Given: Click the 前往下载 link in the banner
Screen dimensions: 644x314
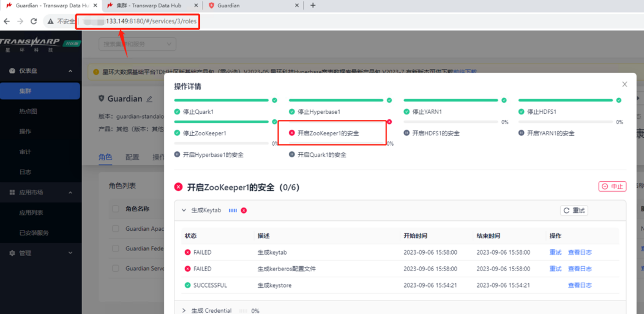Looking at the screenshot, I should pos(465,72).
